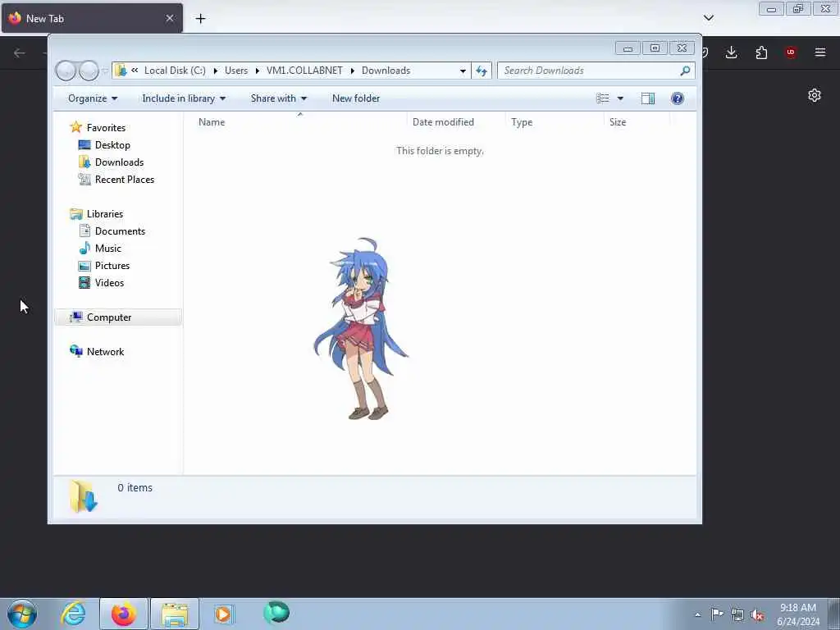Click the Explorer back navigation button
840x630 pixels.
(x=66, y=71)
